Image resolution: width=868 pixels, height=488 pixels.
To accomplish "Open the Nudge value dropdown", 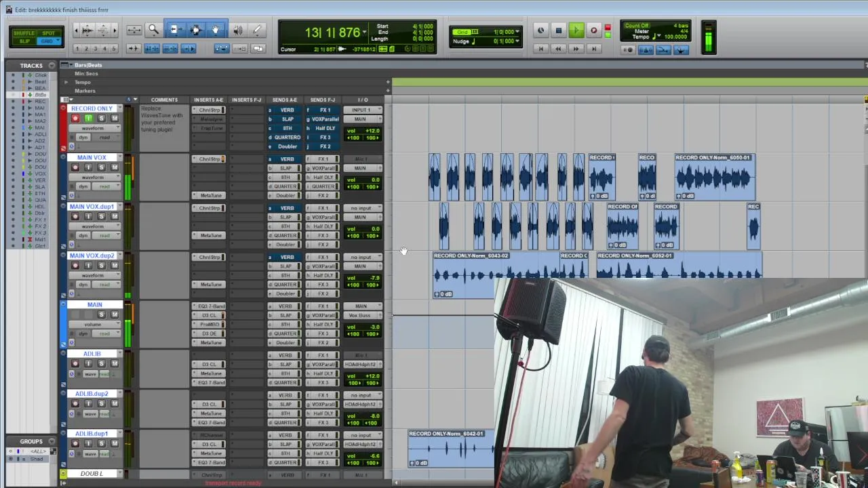I will pos(517,41).
